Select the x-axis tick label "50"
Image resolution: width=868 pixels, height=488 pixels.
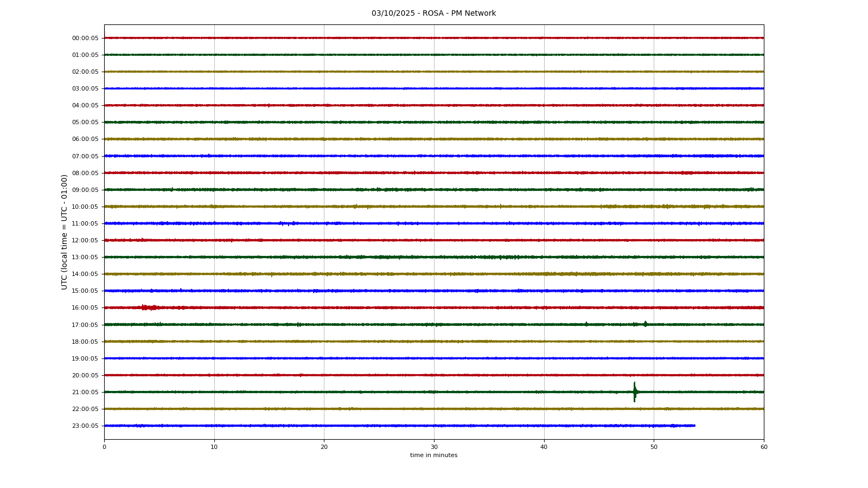(x=654, y=447)
